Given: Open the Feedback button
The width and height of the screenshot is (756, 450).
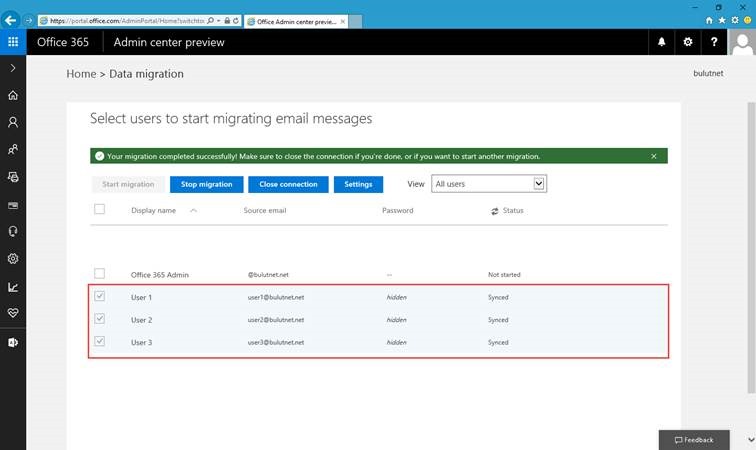Looking at the screenshot, I should (x=694, y=440).
